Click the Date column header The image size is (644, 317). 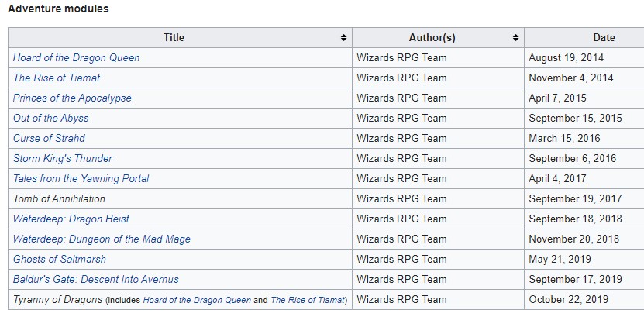click(x=604, y=37)
